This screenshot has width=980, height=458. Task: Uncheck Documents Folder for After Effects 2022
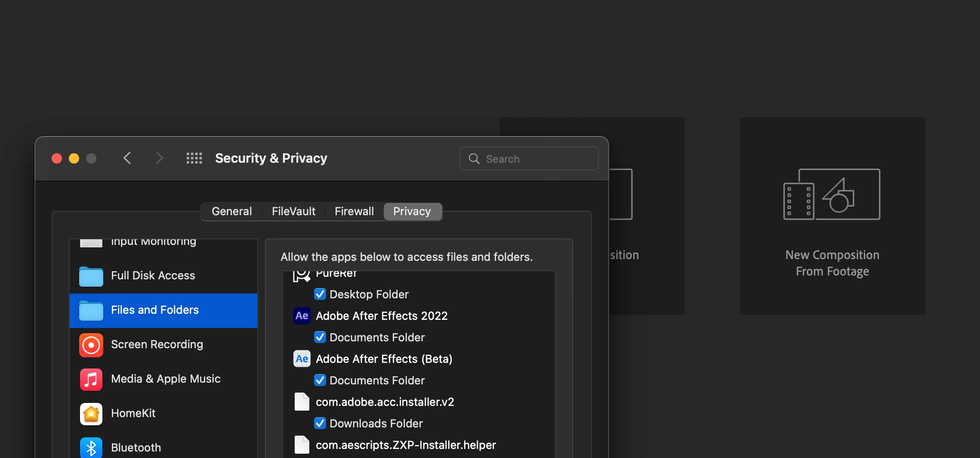click(x=320, y=337)
